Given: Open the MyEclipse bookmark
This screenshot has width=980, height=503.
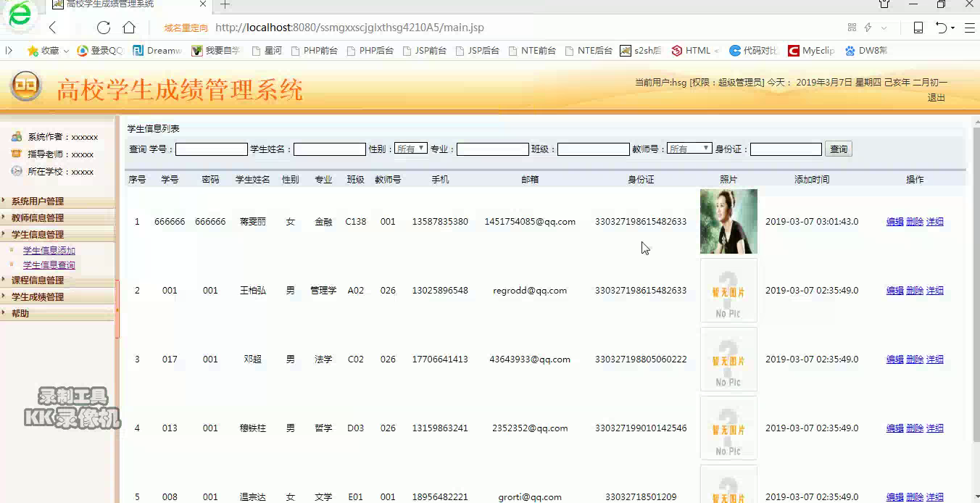Looking at the screenshot, I should click(811, 51).
